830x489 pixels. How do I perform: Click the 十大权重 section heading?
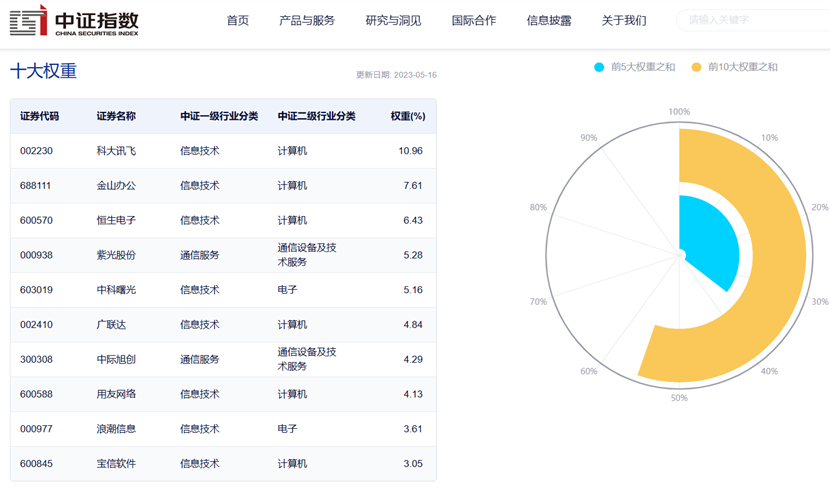pyautogui.click(x=43, y=71)
